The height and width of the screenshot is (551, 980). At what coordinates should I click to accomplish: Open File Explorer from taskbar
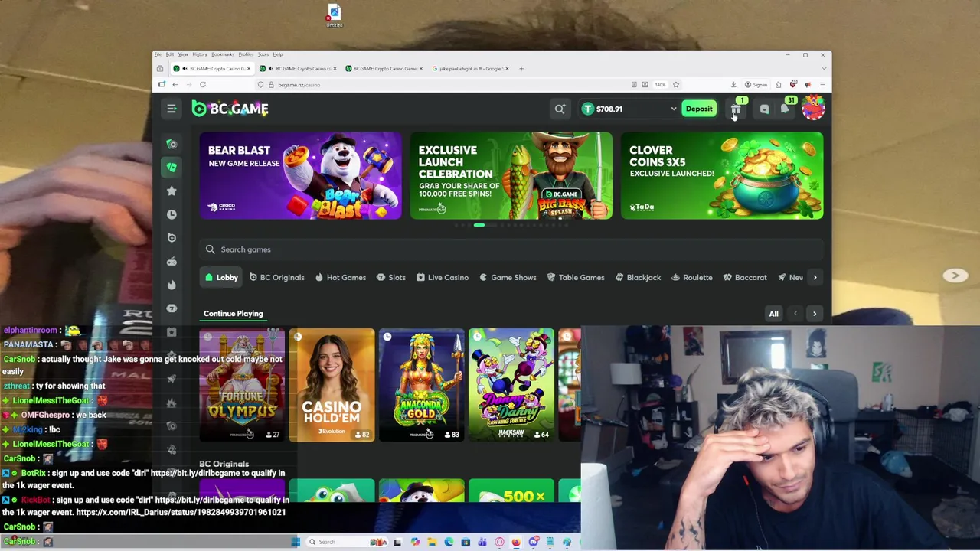click(432, 542)
